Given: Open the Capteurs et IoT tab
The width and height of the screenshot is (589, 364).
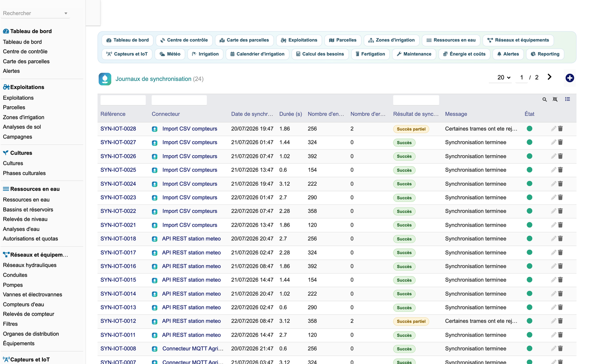Looking at the screenshot, I should pos(127,54).
